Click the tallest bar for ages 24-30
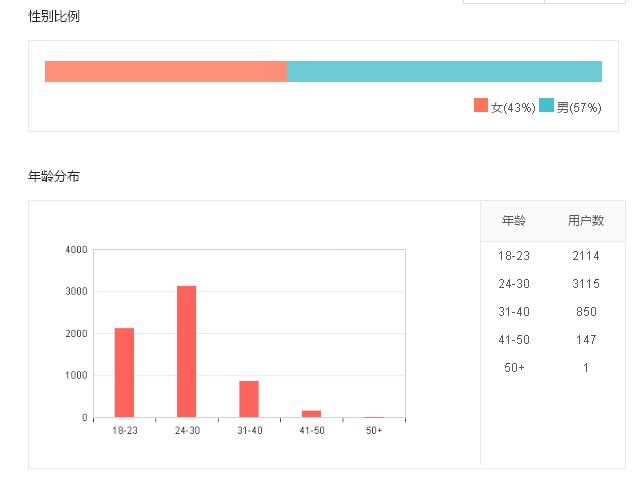This screenshot has width=641, height=499. 186,351
